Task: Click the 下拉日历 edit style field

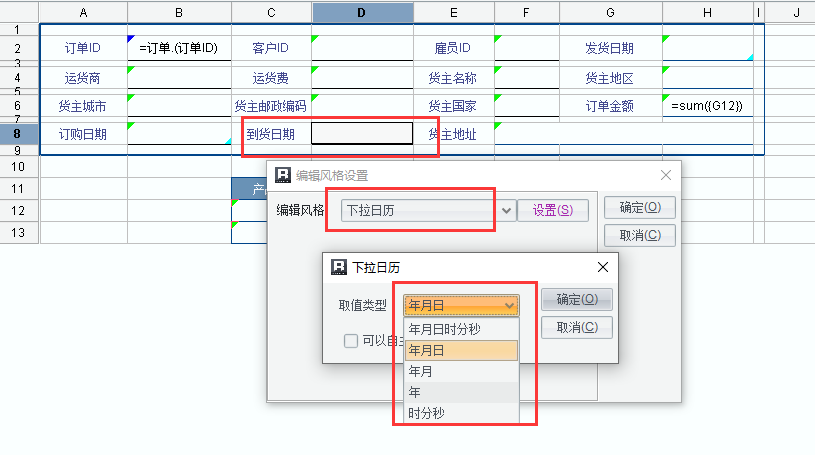Action: click(x=419, y=211)
